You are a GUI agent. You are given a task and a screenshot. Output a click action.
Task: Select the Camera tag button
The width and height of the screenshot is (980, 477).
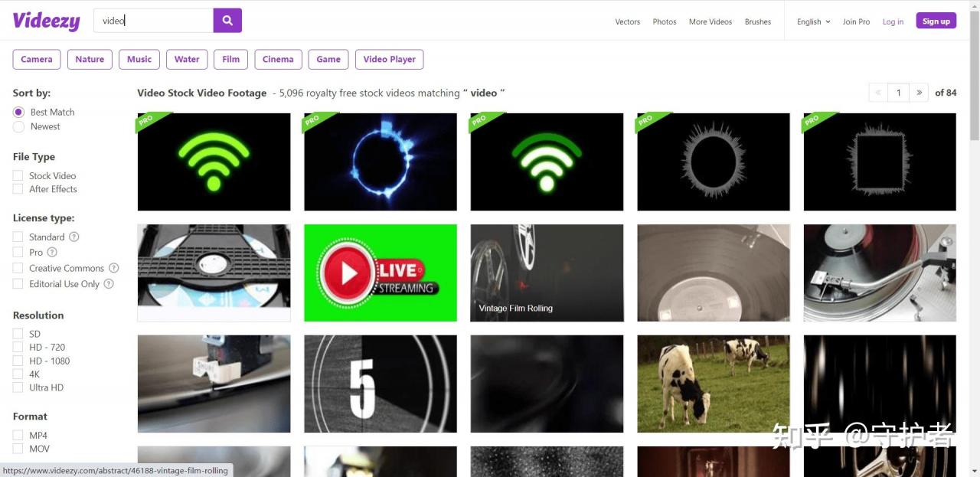[37, 59]
